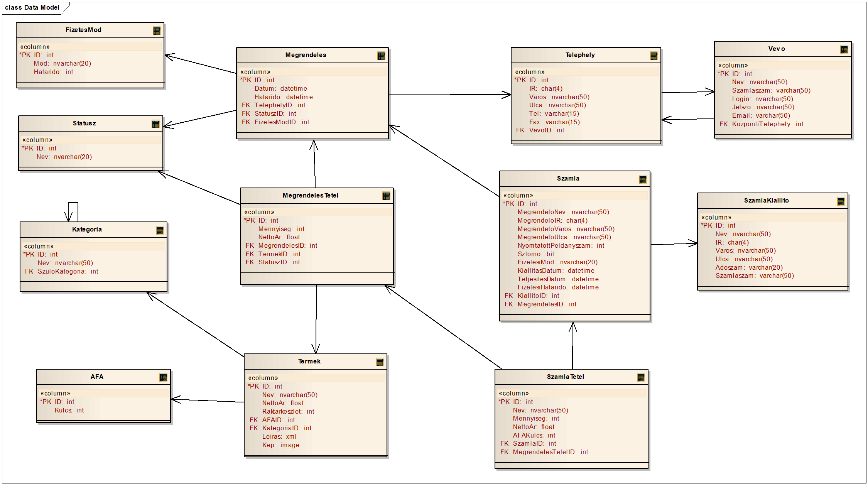Select 'IR: char(4)' column in Telephely
868x485 pixels.
546,89
